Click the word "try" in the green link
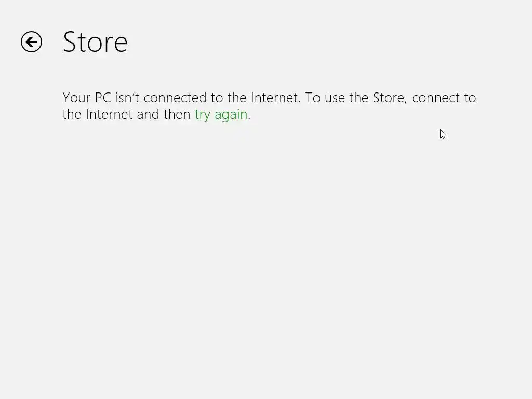The image size is (532, 399). click(x=203, y=115)
